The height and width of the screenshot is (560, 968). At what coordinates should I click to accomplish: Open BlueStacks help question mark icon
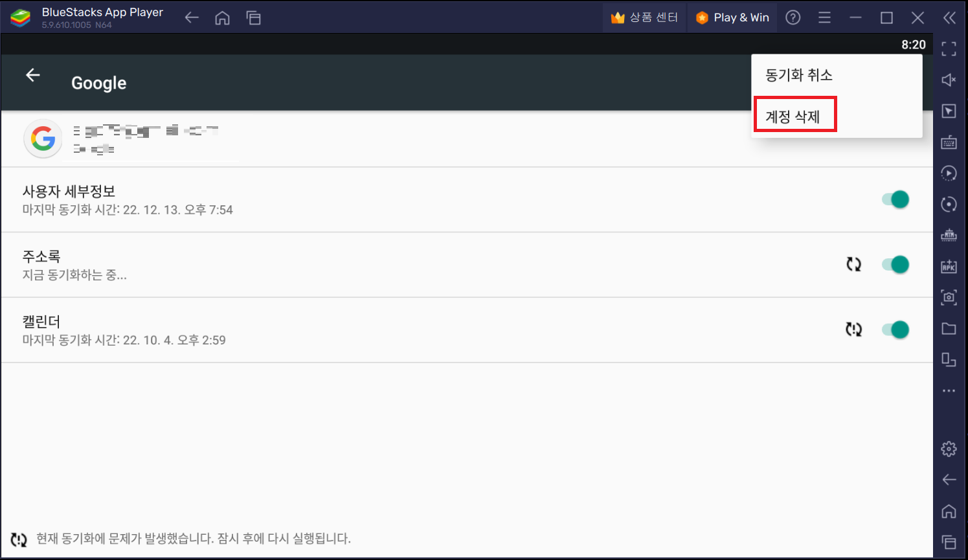(x=793, y=17)
